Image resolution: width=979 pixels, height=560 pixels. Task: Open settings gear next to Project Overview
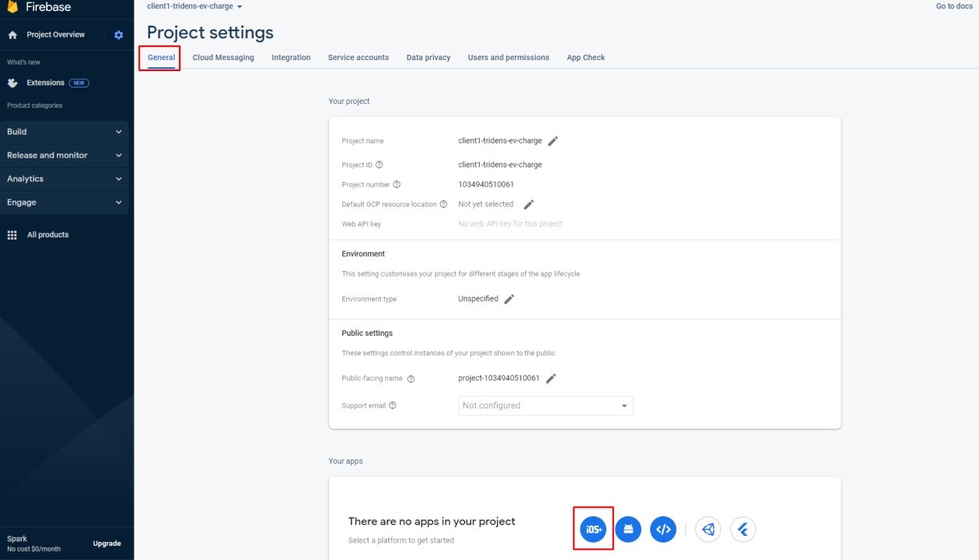pos(119,35)
